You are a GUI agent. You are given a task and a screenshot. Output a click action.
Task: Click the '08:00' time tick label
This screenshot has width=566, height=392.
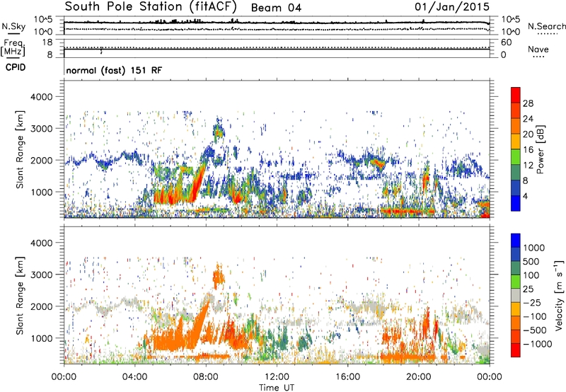click(x=206, y=377)
